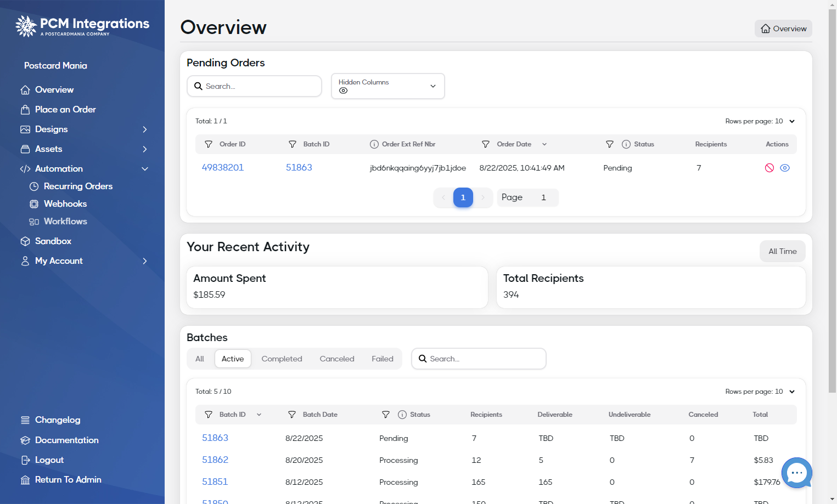
Task: Click the Designs image icon
Action: [x=25, y=129]
